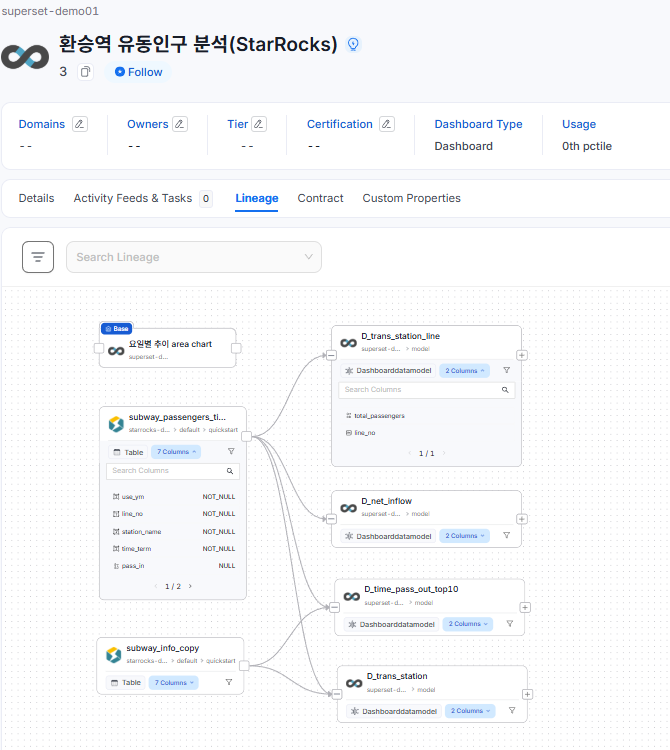Click Superset icon in base chart node
Screen dimensions: 670x750
tap(116, 351)
